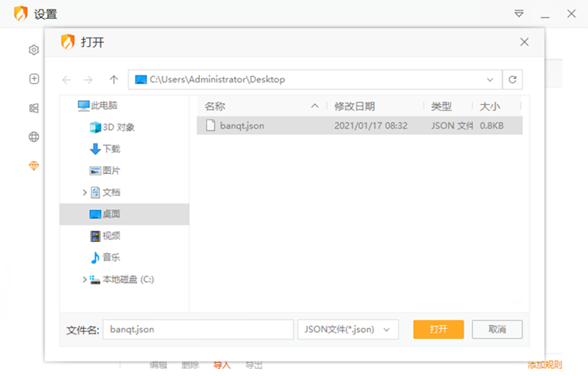Select 此电脑 in the folder tree
Image resolution: width=588 pixels, height=376 pixels.
pos(98,106)
